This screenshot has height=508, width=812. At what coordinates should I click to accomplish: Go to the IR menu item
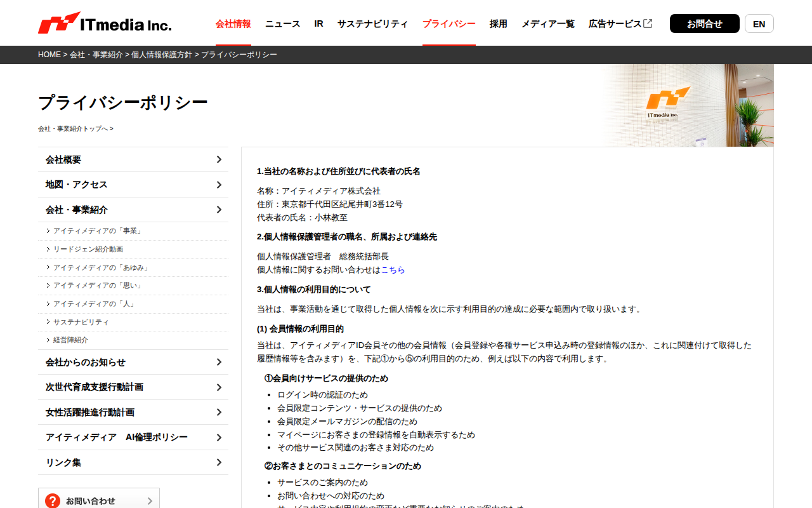(x=319, y=23)
